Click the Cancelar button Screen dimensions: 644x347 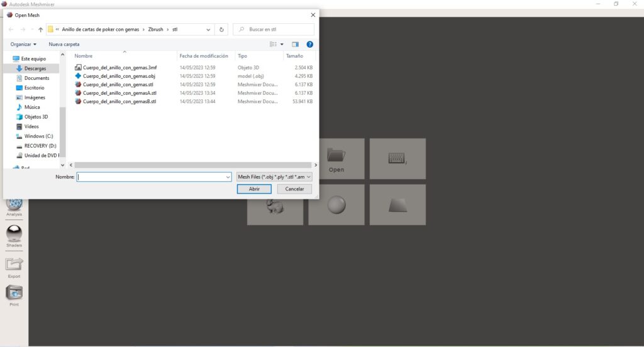point(294,189)
